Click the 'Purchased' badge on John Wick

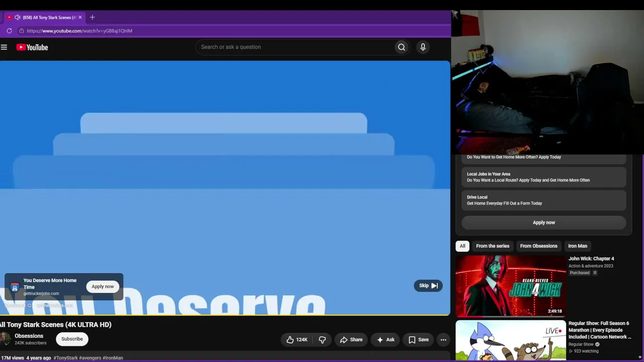click(580, 273)
